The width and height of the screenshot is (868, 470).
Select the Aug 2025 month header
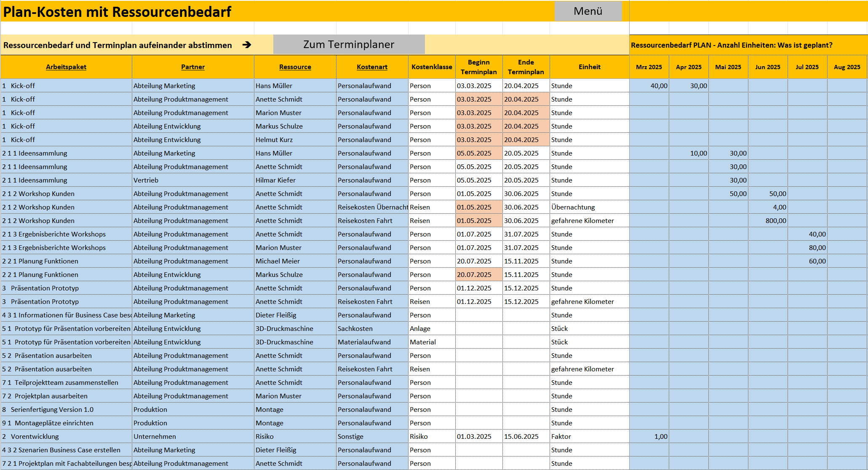(x=847, y=67)
